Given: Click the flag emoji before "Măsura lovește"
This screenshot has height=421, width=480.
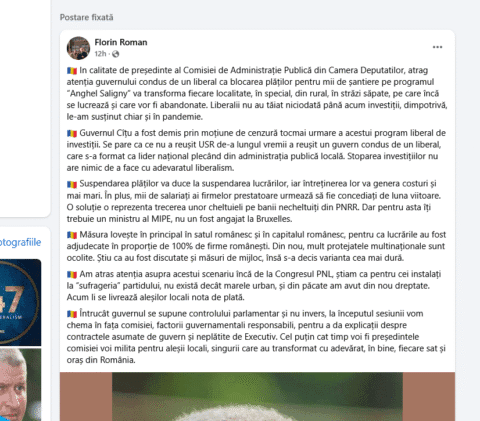Looking at the screenshot, I should point(72,235).
